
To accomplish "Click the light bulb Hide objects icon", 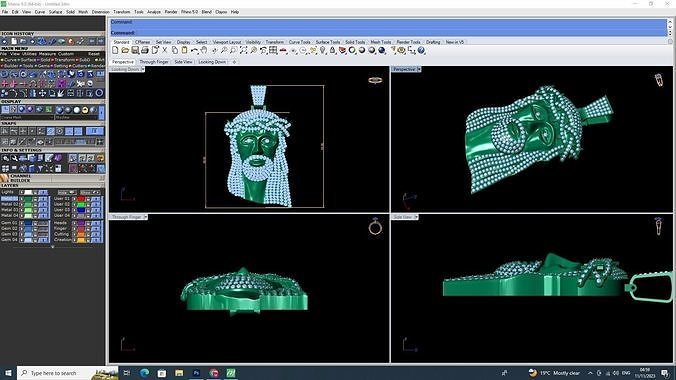I will (x=322, y=50).
